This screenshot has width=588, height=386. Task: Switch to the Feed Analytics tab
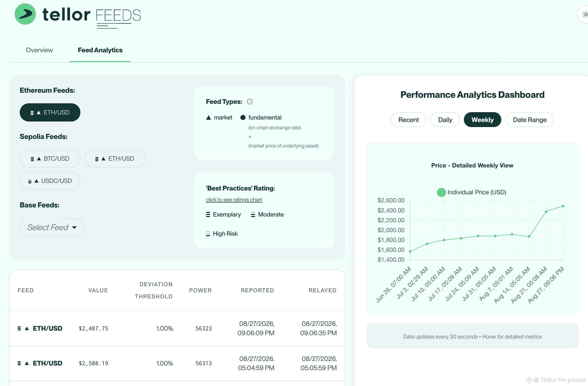100,50
